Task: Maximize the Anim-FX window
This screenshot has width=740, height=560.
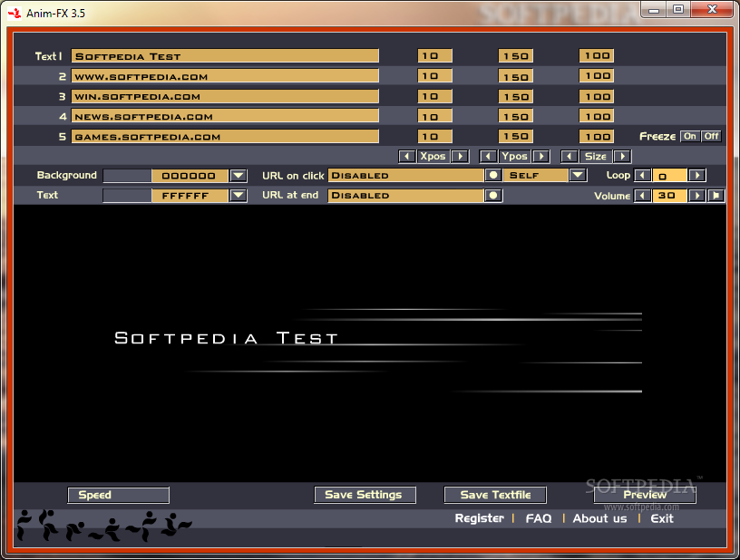Action: pyautogui.click(x=678, y=10)
